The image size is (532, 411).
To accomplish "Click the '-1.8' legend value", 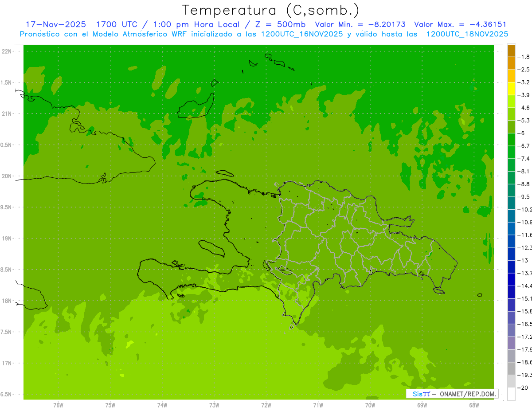I will [524, 57].
